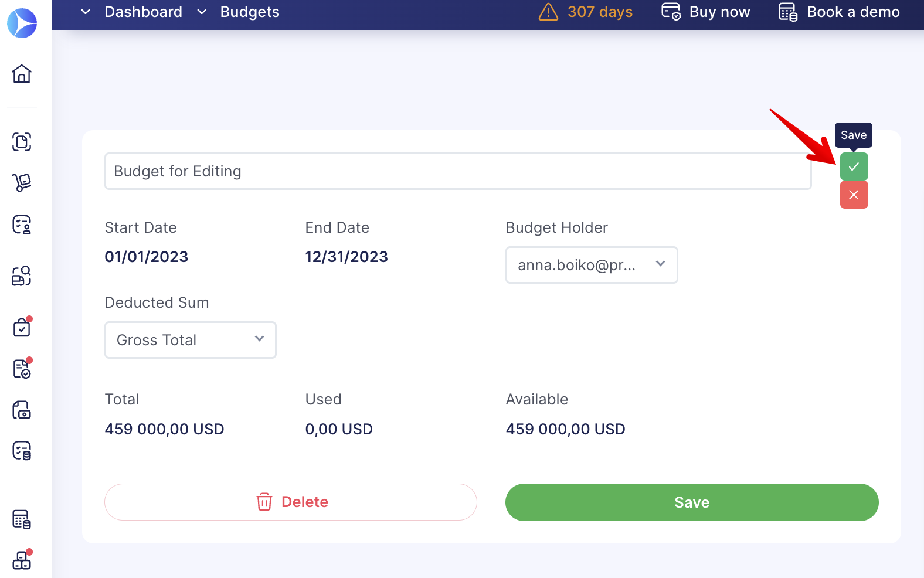Viewport: 924px width, 578px height.
Task: Click the trial warning triangle icon
Action: point(548,12)
